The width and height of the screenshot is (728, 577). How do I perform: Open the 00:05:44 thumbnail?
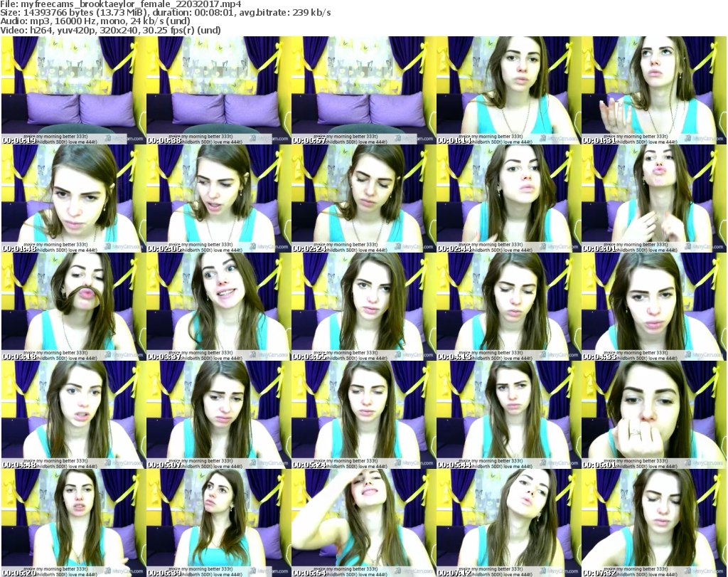[x=508, y=415]
